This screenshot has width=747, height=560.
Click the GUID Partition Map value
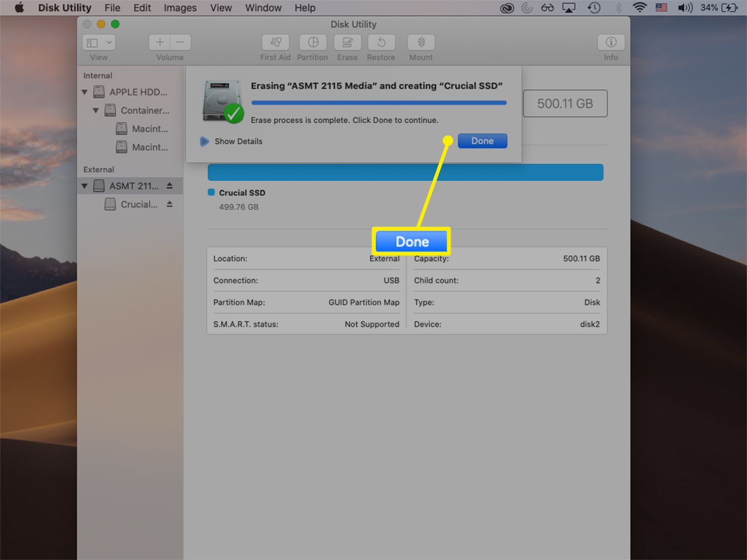tap(364, 302)
